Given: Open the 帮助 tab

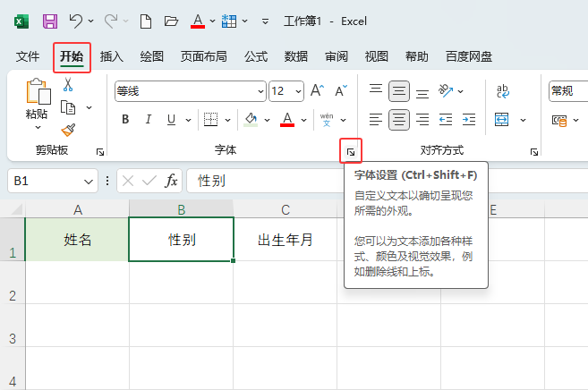Looking at the screenshot, I should point(417,56).
